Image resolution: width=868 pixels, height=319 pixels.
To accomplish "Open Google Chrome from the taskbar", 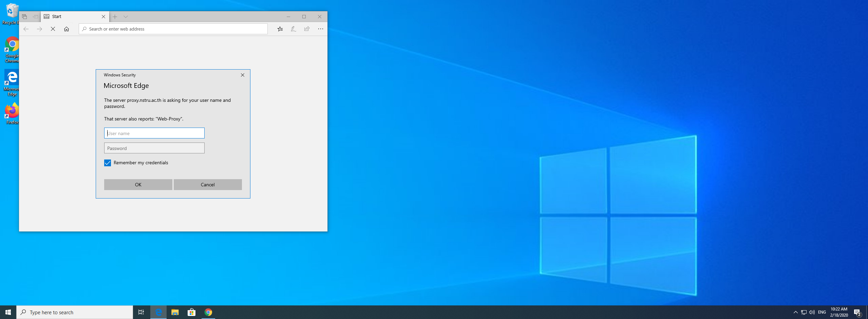I will (x=208, y=312).
